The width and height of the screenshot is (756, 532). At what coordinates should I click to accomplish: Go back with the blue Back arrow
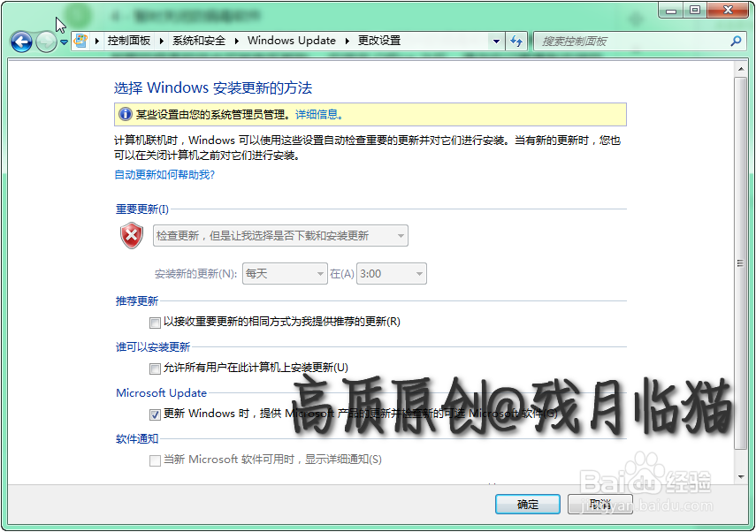pos(22,42)
